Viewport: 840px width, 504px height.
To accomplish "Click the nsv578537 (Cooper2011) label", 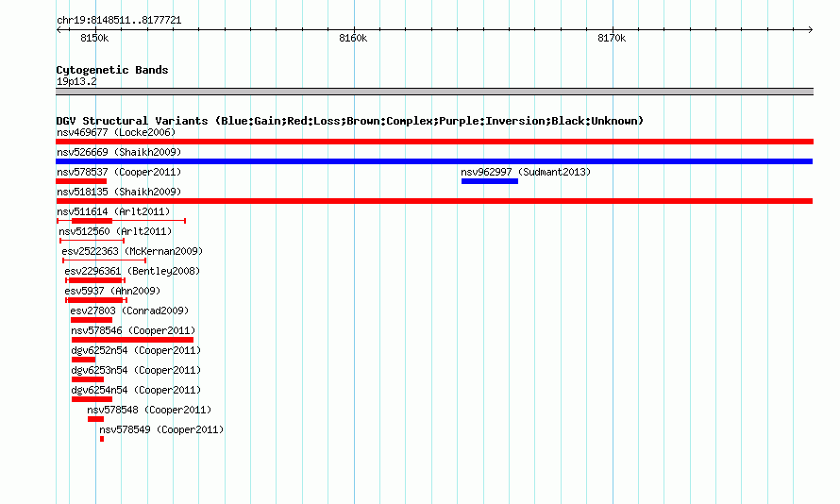I will pyautogui.click(x=119, y=172).
